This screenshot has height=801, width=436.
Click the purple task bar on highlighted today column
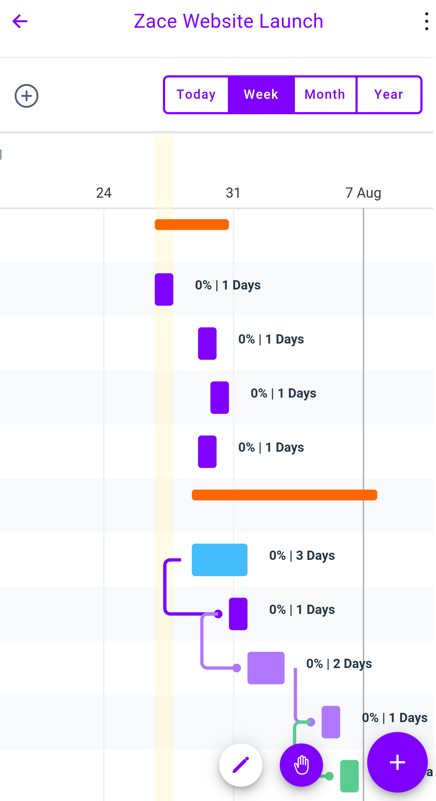(164, 289)
